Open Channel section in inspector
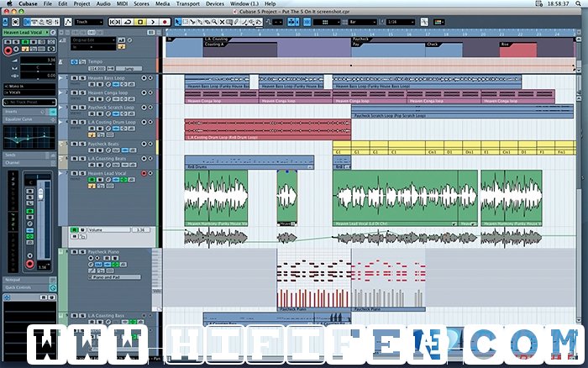Screen dimensions: 588x368 point(29,163)
